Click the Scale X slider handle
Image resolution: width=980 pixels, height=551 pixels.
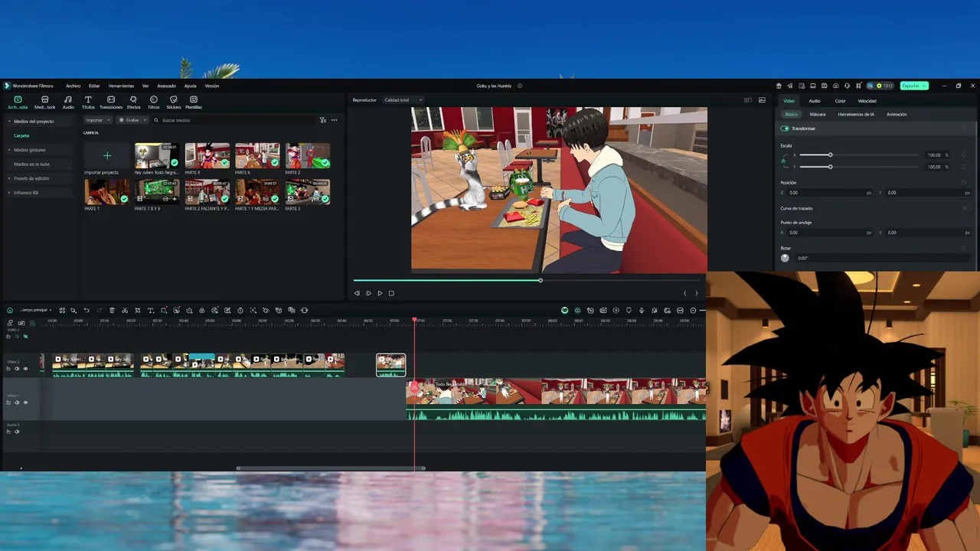pos(830,155)
